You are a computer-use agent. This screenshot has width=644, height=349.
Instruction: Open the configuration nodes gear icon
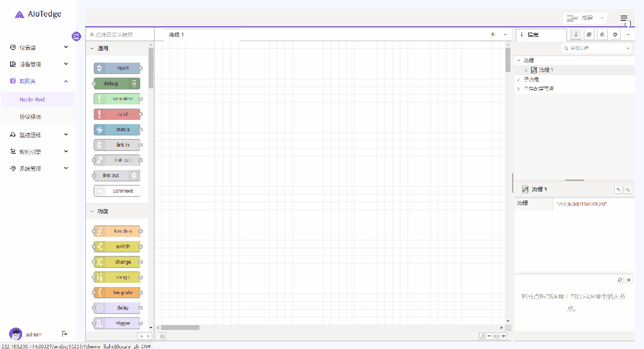pos(615,35)
